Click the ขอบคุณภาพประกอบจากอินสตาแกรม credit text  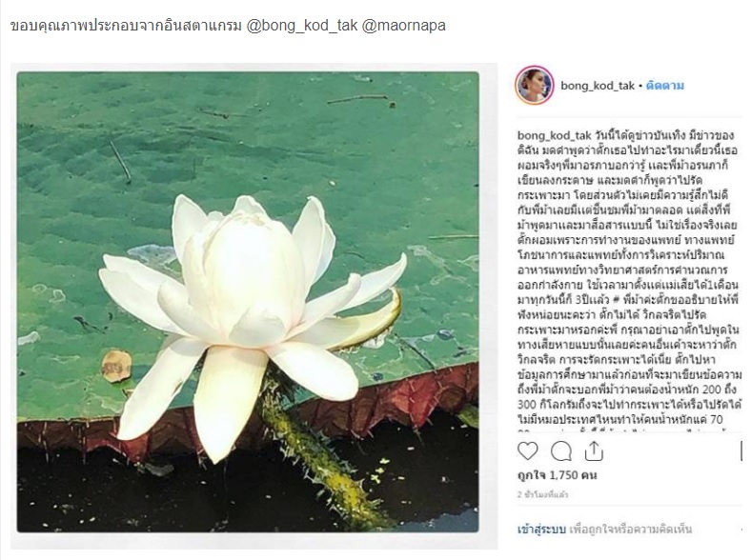[x=126, y=25]
